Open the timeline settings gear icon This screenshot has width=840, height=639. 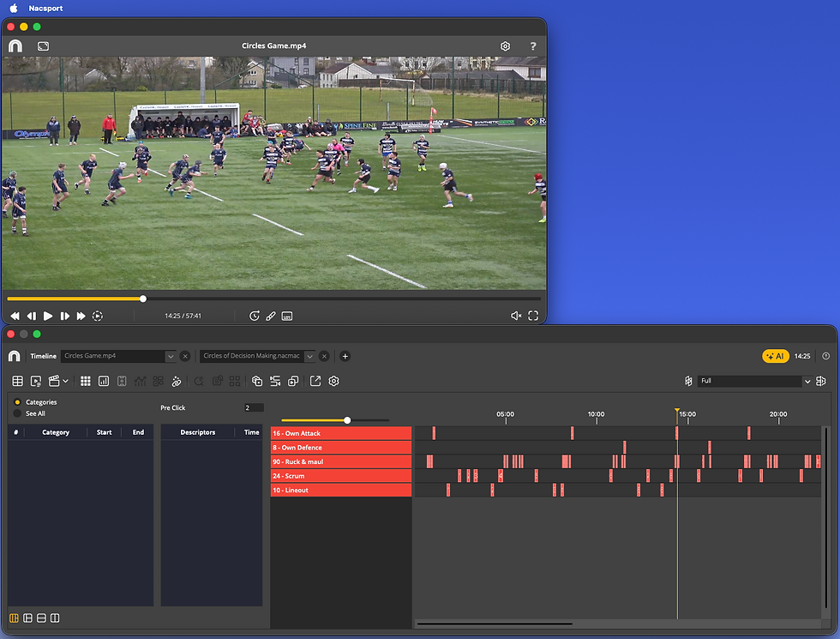pyautogui.click(x=333, y=381)
